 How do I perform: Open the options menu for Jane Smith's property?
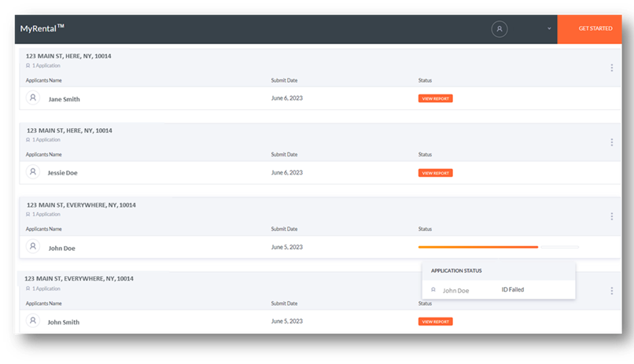612,68
